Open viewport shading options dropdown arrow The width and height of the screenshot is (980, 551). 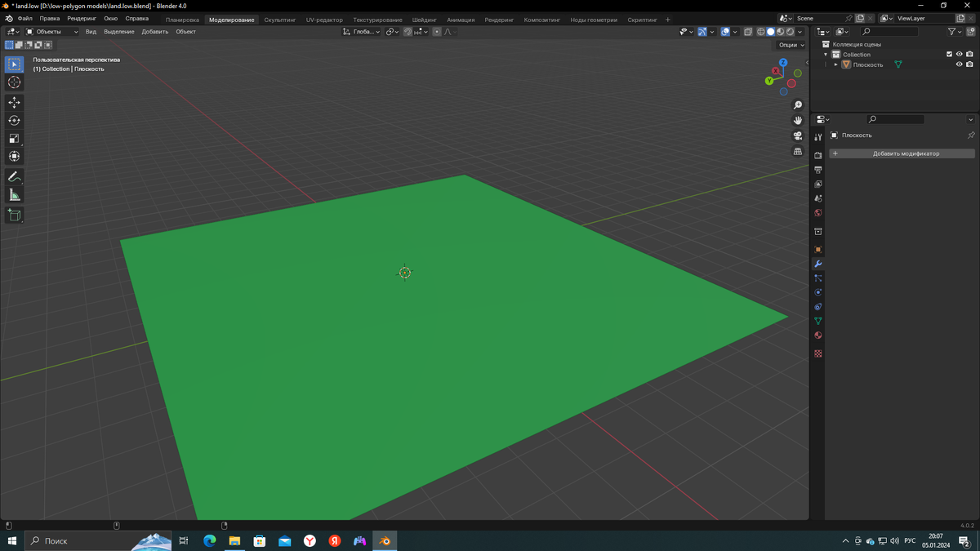800,32
